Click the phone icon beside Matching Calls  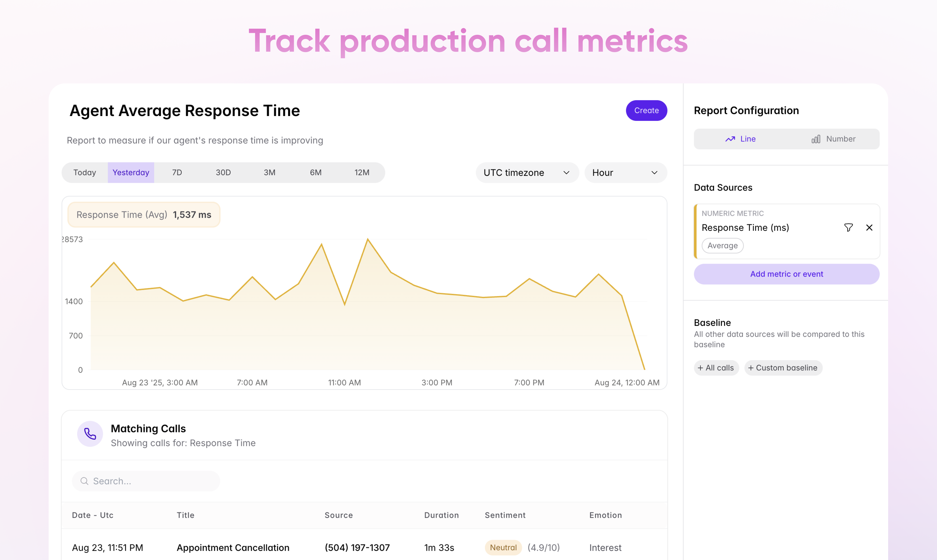click(x=90, y=434)
